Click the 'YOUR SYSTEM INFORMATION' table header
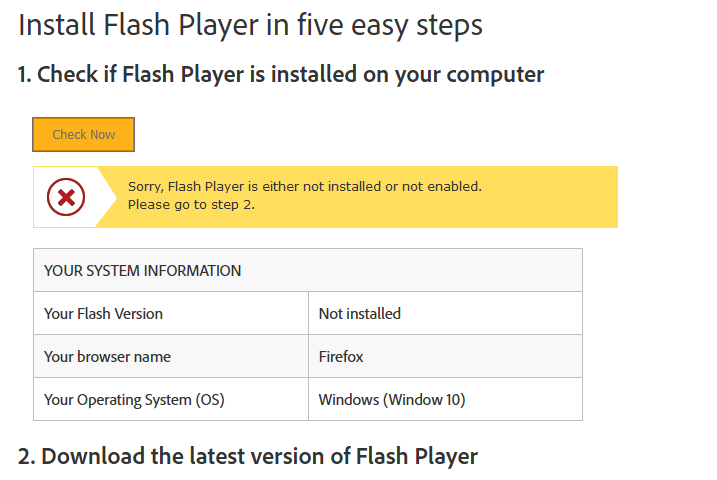Viewport: 717px width, 480px height. click(143, 271)
